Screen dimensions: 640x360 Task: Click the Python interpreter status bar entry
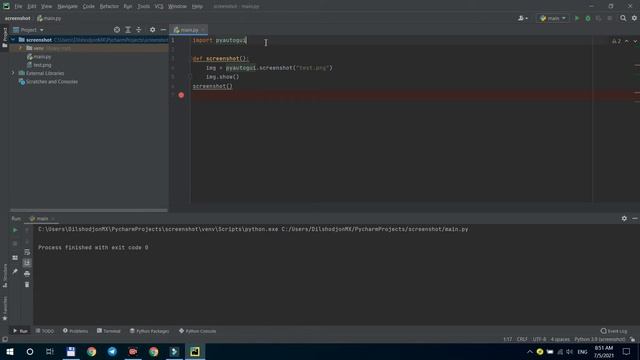(600, 340)
